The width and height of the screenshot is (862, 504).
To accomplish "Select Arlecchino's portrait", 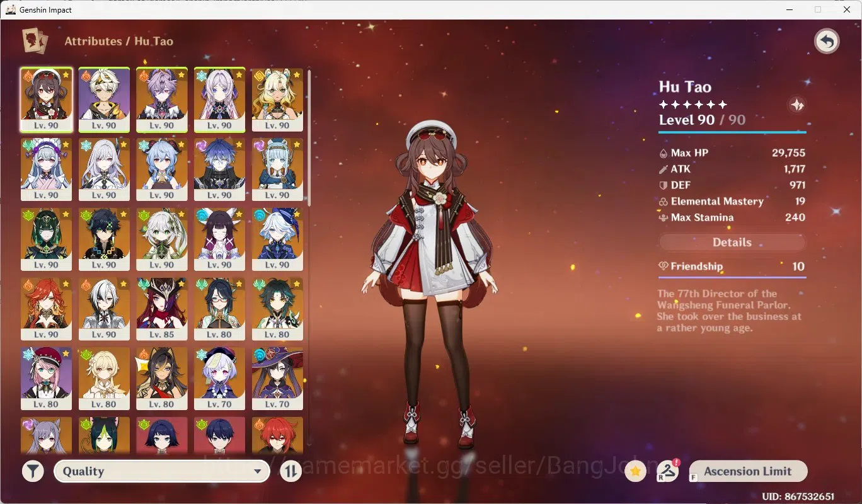I will tap(104, 309).
